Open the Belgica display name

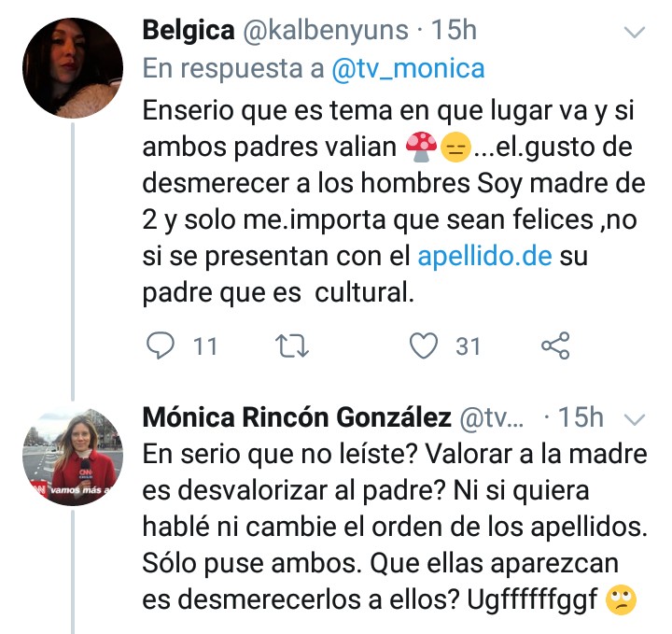188,30
